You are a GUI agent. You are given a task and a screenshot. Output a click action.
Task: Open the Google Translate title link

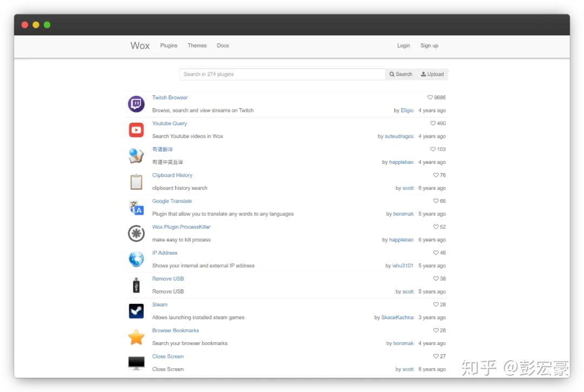(172, 201)
